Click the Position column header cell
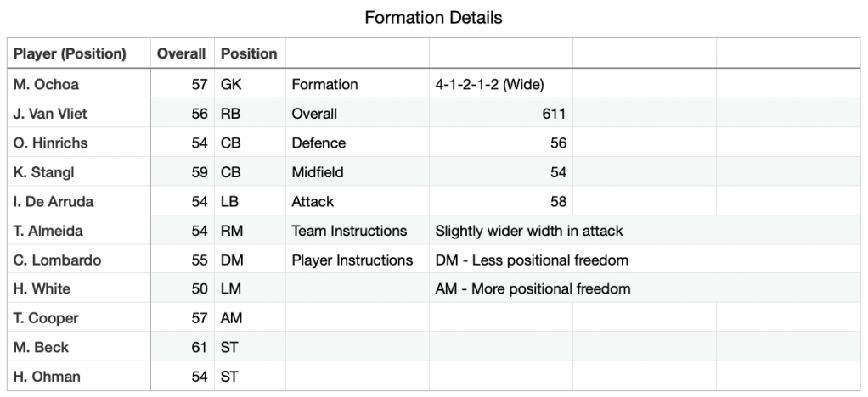Viewport: 868px width, 397px height. 249,53
